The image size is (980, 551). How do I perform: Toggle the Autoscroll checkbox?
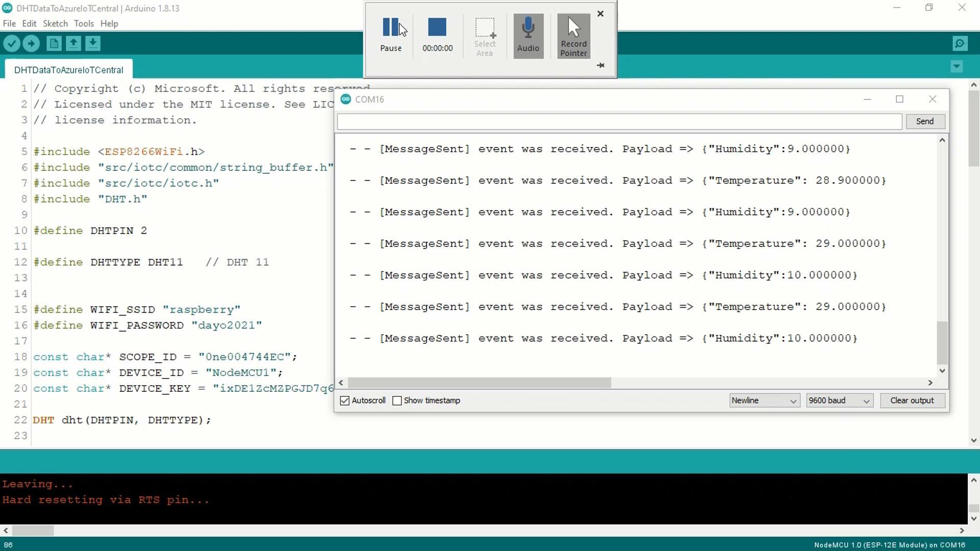click(344, 400)
